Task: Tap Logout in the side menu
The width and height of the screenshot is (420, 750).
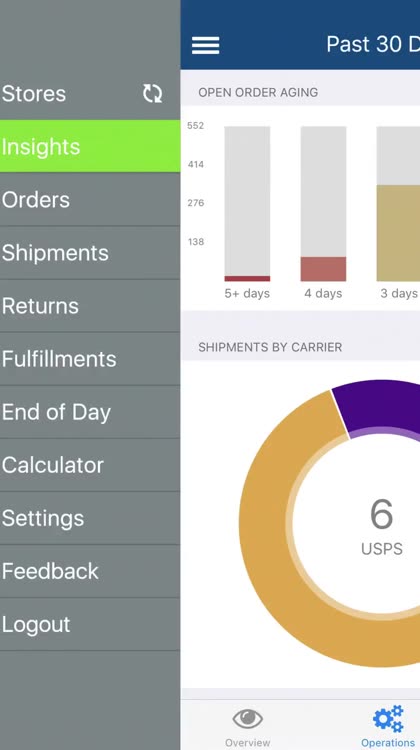Action: click(90, 624)
